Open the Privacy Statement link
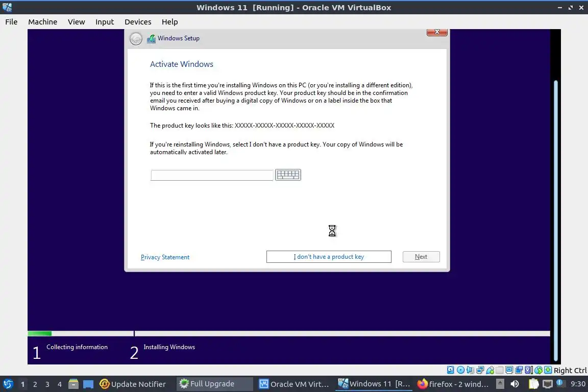Viewport: 588px width, 392px height. (x=165, y=257)
